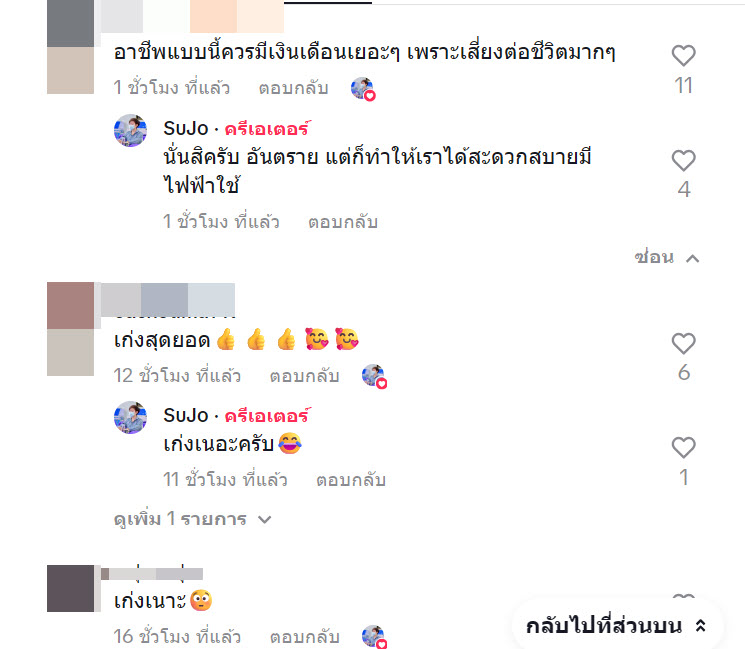745x649 pixels.
Task: Reply to SuJo's เก่งเนอะครับ comment
Action: (x=351, y=480)
